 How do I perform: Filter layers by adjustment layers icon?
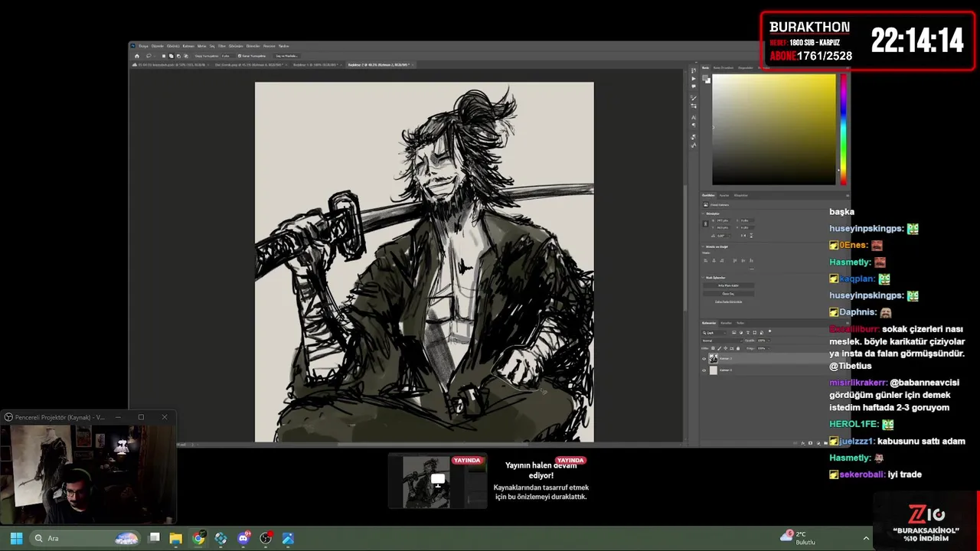741,333
